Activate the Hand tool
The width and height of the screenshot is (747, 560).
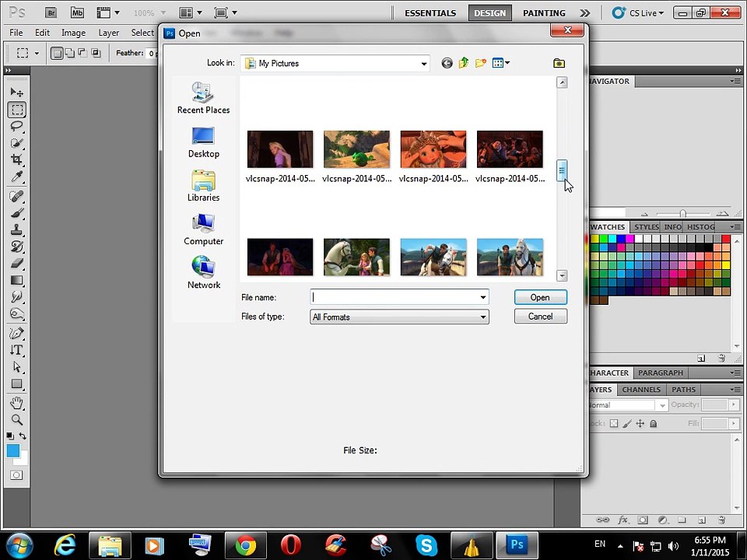16,403
